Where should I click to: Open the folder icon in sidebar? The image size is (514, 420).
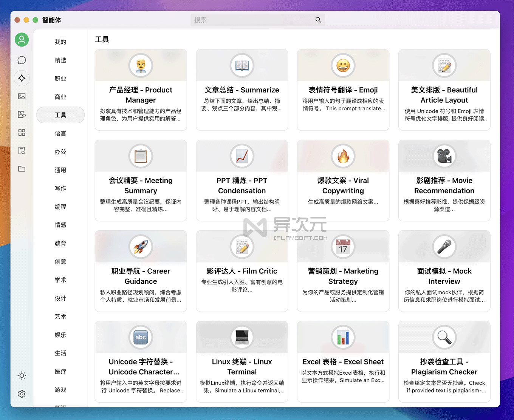coord(22,168)
